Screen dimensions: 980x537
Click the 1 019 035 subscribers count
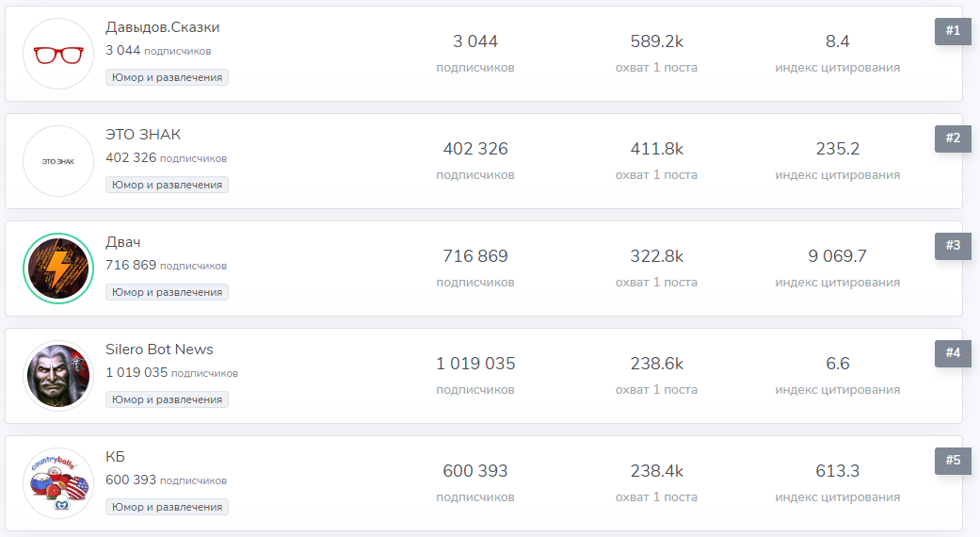pos(475,364)
